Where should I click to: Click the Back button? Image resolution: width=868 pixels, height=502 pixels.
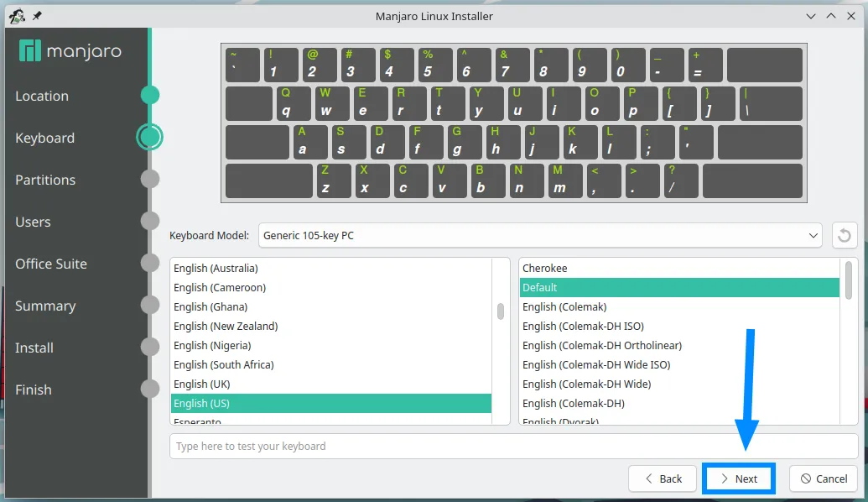[x=662, y=478]
